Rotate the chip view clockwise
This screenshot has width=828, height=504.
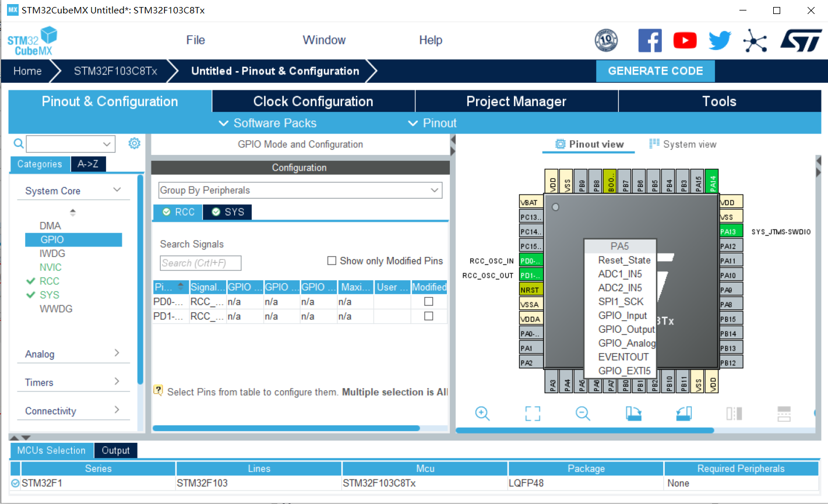(633, 414)
